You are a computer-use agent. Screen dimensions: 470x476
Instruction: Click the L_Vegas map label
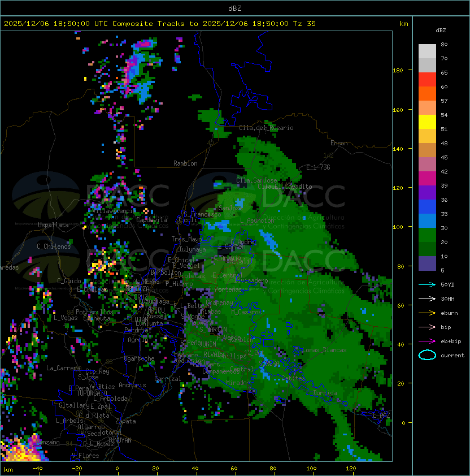pyautogui.click(x=66, y=318)
